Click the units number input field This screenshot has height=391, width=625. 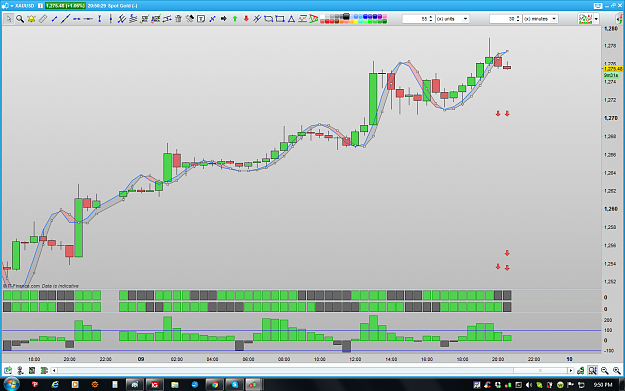coord(415,19)
